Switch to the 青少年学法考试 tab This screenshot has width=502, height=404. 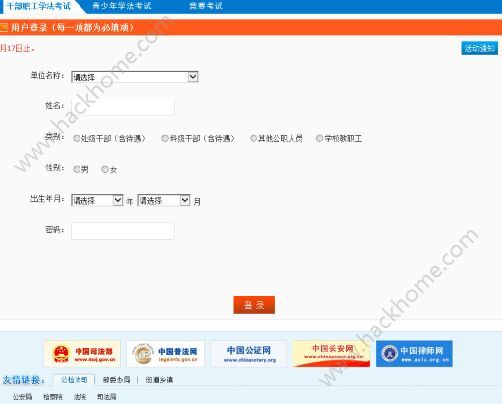click(x=122, y=6)
